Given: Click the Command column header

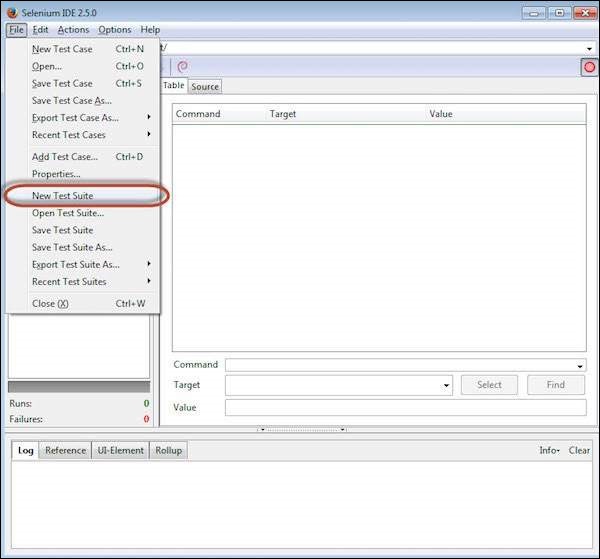Looking at the screenshot, I should coord(219,114).
